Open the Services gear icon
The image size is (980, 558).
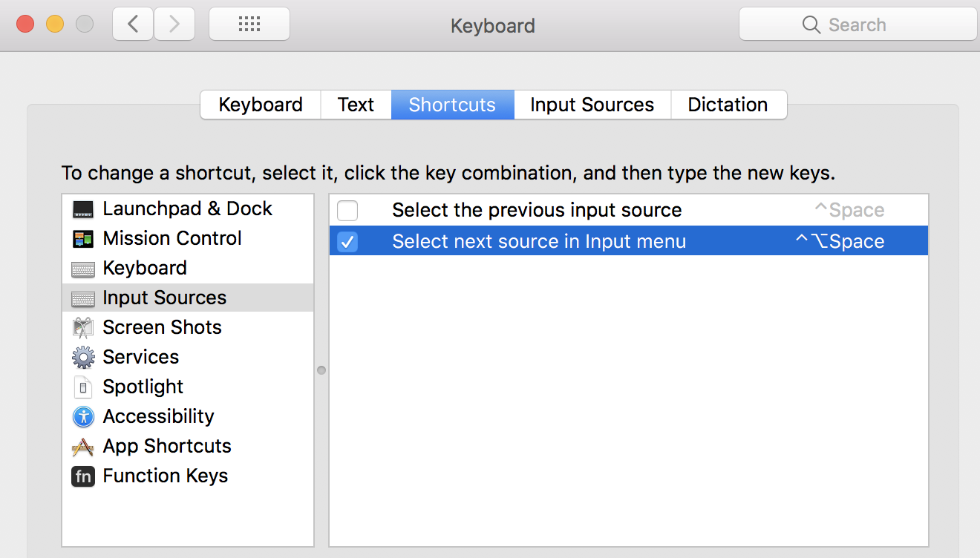tap(82, 357)
